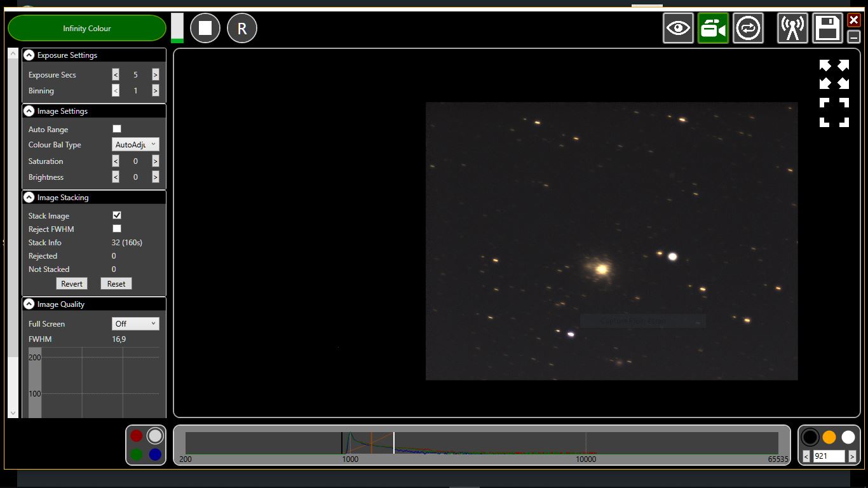Open the Full Screen dropdown
This screenshot has width=868, height=488.
[x=135, y=324]
